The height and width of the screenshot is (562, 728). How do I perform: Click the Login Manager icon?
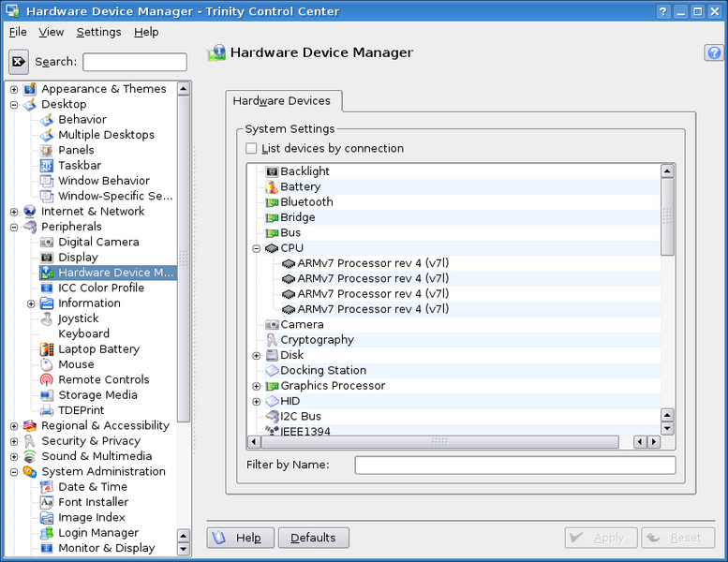click(x=47, y=533)
